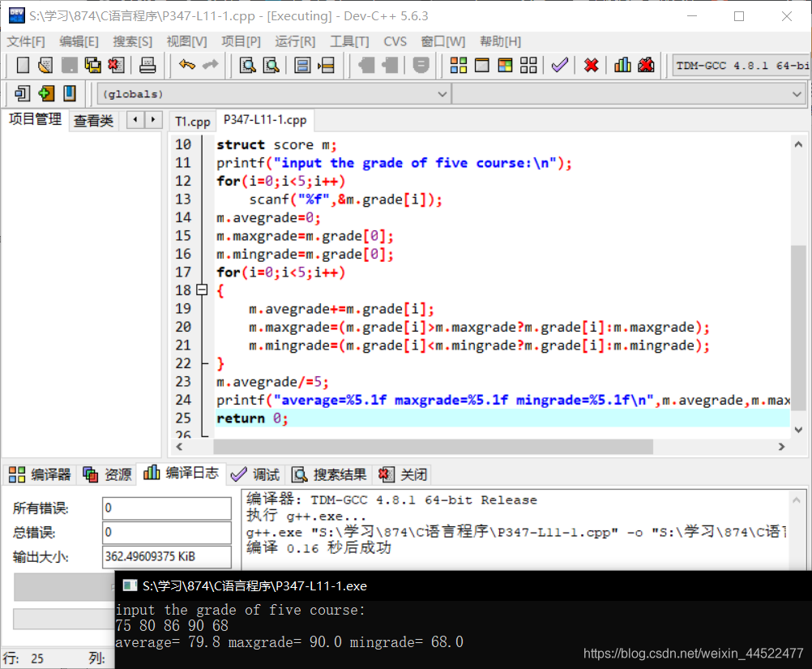
Task: Click the Goto function icon
Action: [302, 66]
